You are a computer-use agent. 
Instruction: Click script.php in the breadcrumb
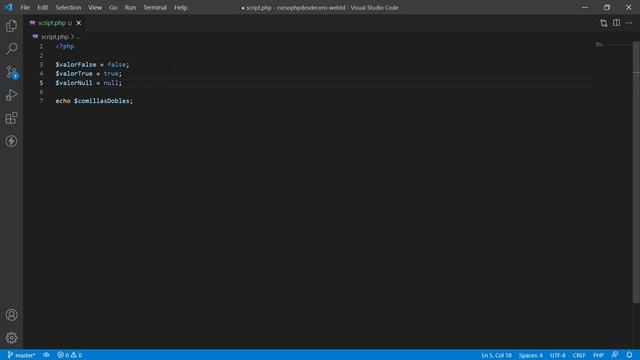pyautogui.click(x=55, y=37)
